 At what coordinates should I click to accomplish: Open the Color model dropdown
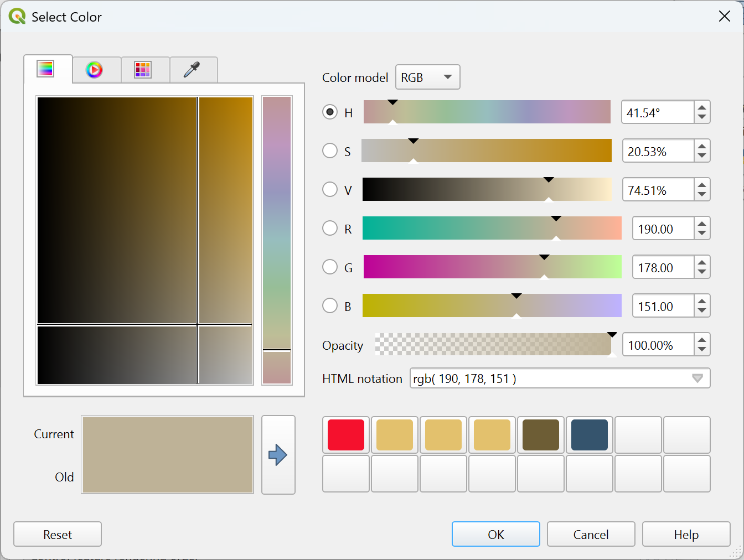pyautogui.click(x=427, y=77)
